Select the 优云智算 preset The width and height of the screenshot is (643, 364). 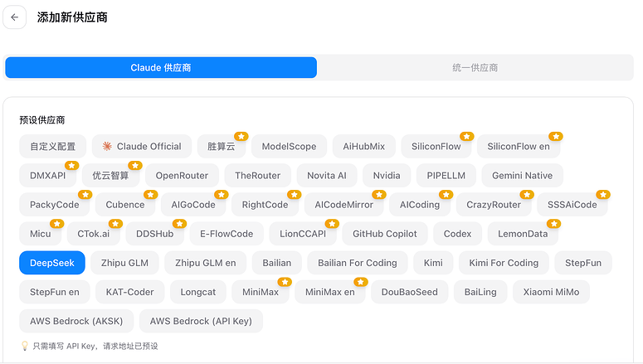[x=110, y=176]
